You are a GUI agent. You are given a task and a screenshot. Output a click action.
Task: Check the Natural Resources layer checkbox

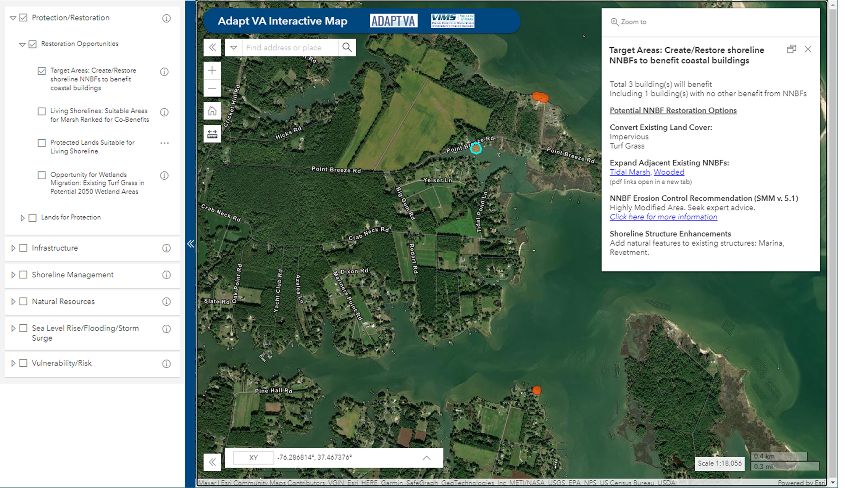point(23,301)
